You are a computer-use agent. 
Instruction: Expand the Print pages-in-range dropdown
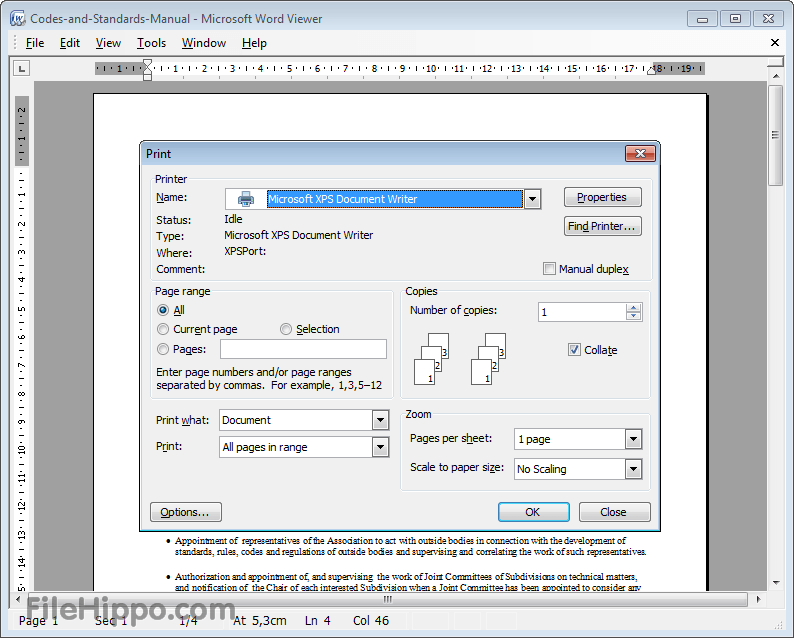point(380,447)
